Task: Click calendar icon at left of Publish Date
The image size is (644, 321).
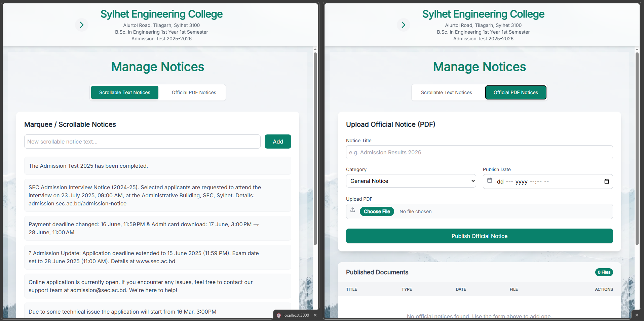Action: [x=490, y=180]
